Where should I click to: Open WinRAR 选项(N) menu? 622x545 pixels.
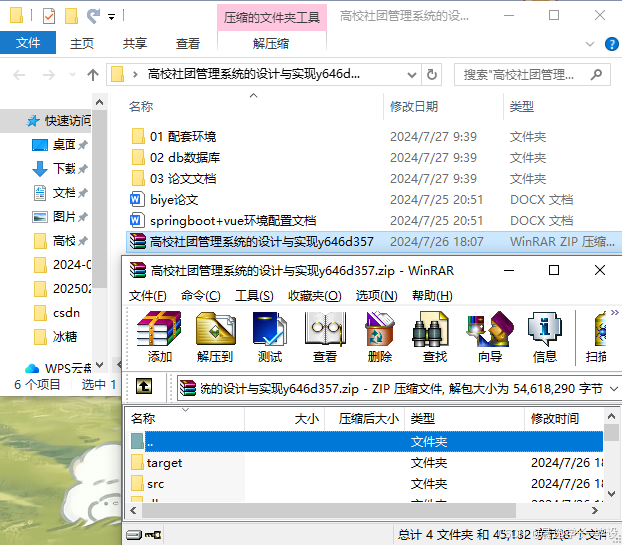[376, 296]
